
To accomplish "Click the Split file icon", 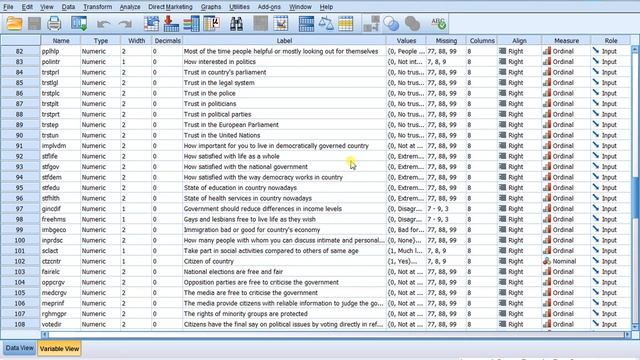I will tap(306, 23).
